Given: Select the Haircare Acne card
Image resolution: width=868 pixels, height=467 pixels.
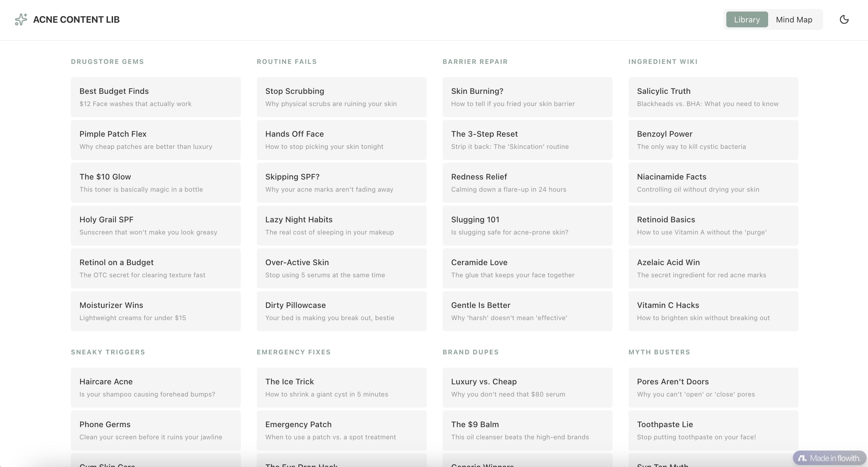Looking at the screenshot, I should (x=155, y=388).
